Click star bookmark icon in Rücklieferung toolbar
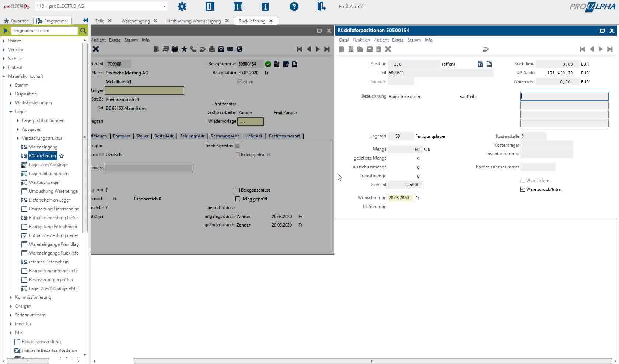 [184, 49]
